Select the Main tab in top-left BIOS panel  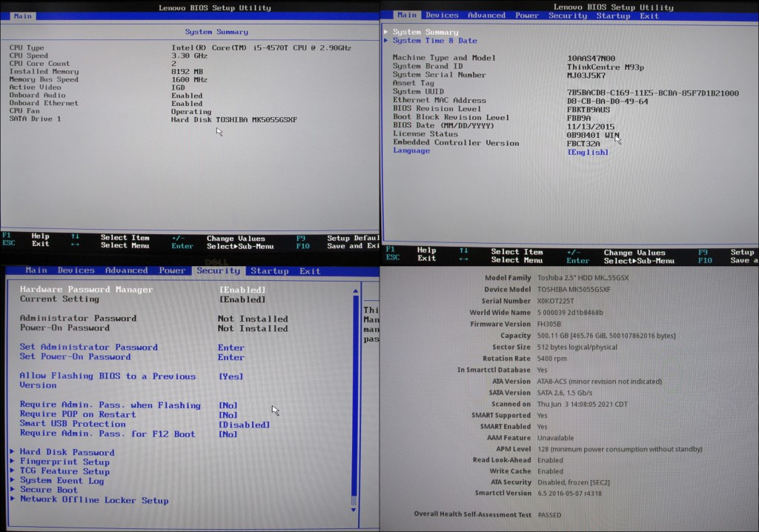coord(23,16)
